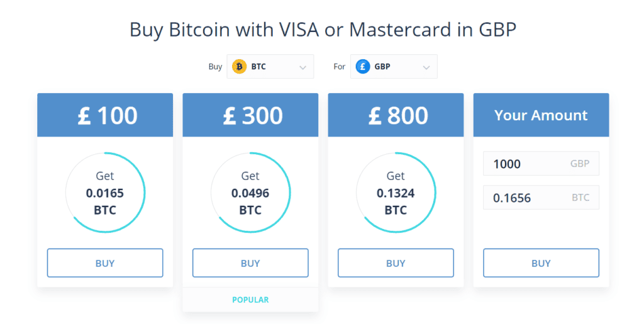Open the Buy BTC combo box

click(x=270, y=67)
